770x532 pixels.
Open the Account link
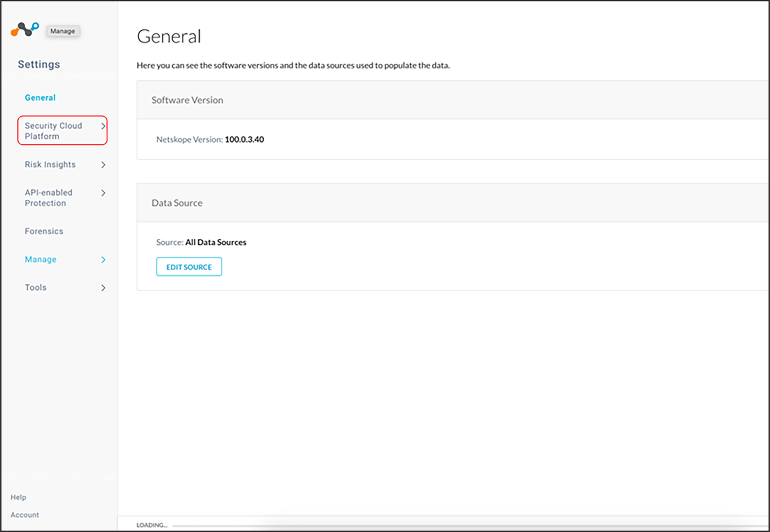(x=25, y=514)
